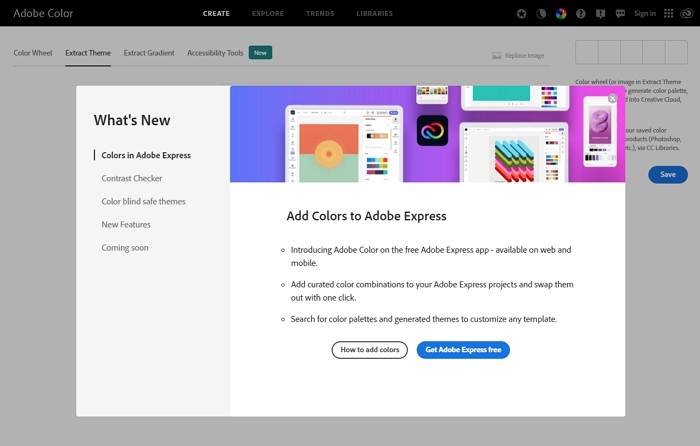Open the apps grid icon
This screenshot has height=446, width=700.
click(x=668, y=14)
